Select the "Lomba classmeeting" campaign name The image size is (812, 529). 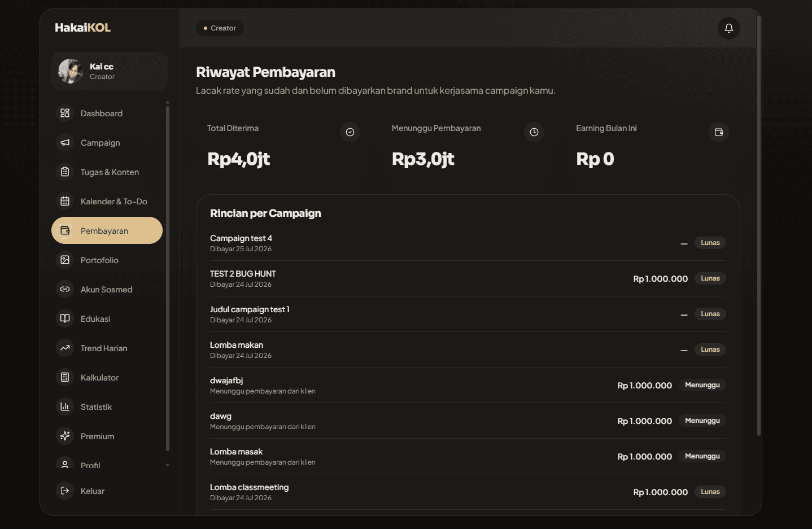click(249, 487)
